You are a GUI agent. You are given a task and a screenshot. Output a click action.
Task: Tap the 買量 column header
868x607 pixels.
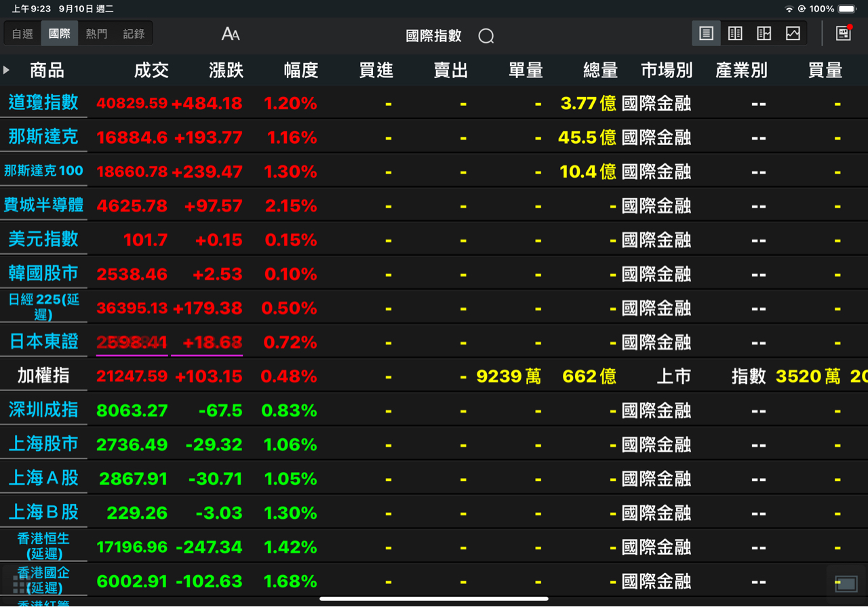(x=825, y=70)
